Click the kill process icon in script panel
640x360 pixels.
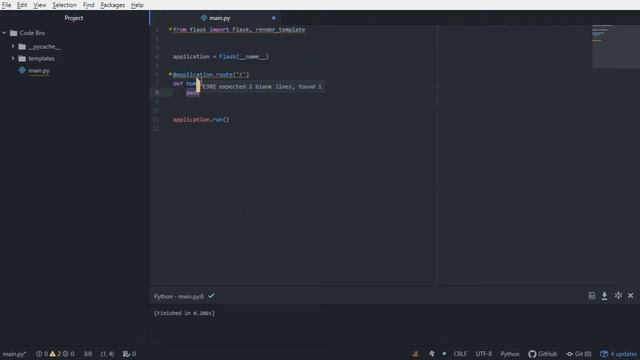click(618, 295)
